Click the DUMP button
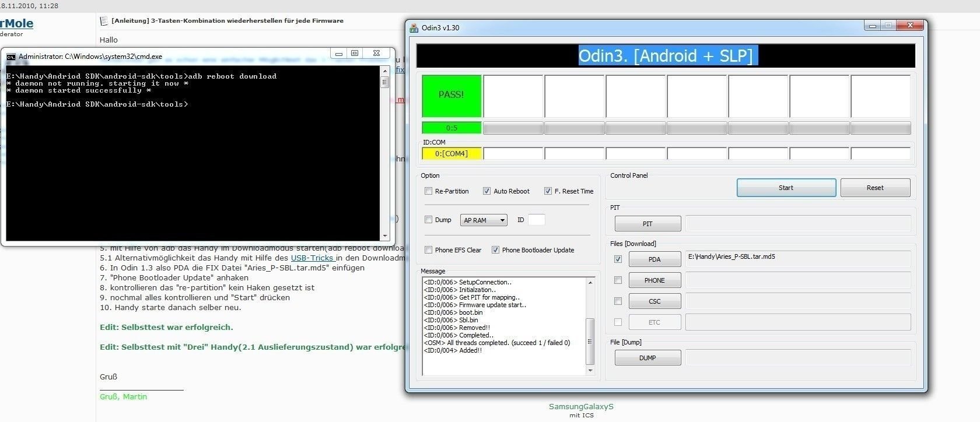Screen dimensions: 980x422 (x=647, y=358)
